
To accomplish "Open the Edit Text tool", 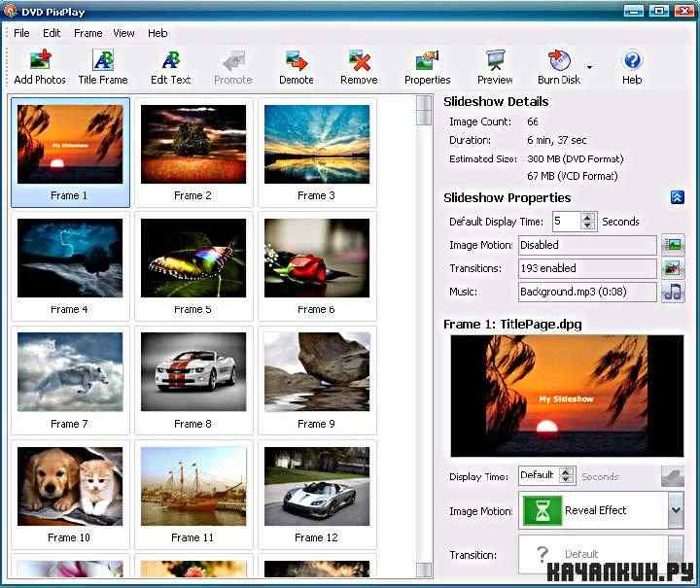I will [170, 67].
